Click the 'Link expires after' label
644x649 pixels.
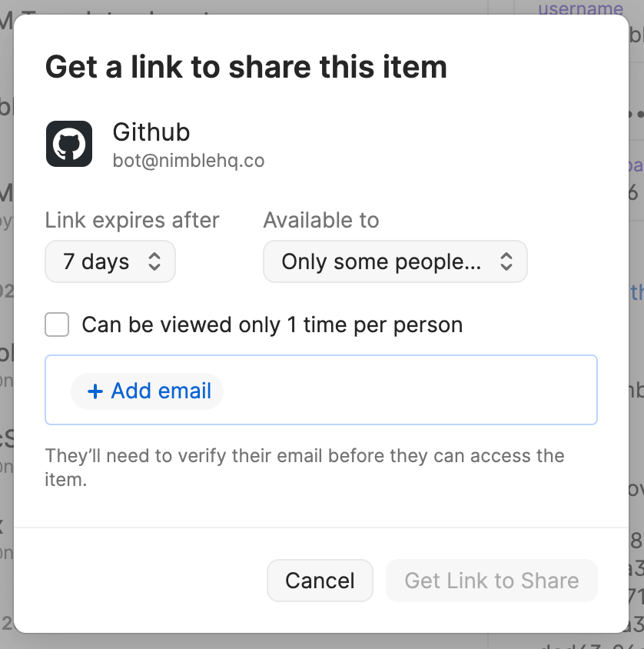coord(132,221)
